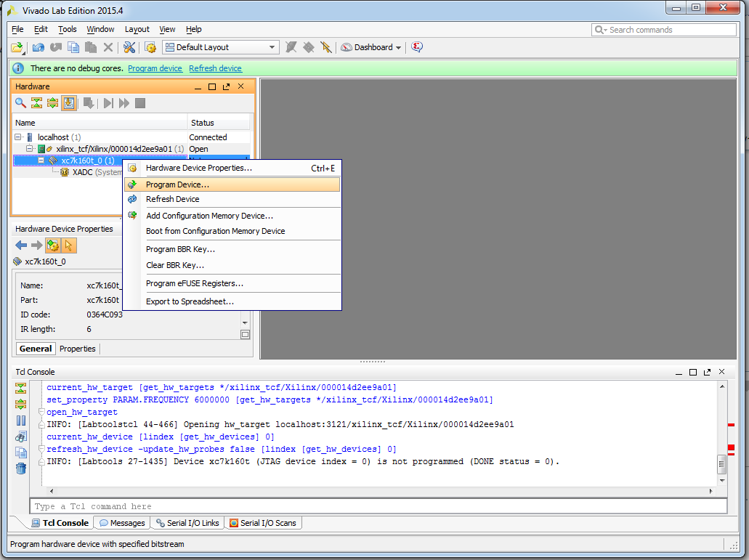Image resolution: width=749 pixels, height=560 pixels.
Task: Open Hardware Device Properties... from context menu
Action: click(x=232, y=168)
